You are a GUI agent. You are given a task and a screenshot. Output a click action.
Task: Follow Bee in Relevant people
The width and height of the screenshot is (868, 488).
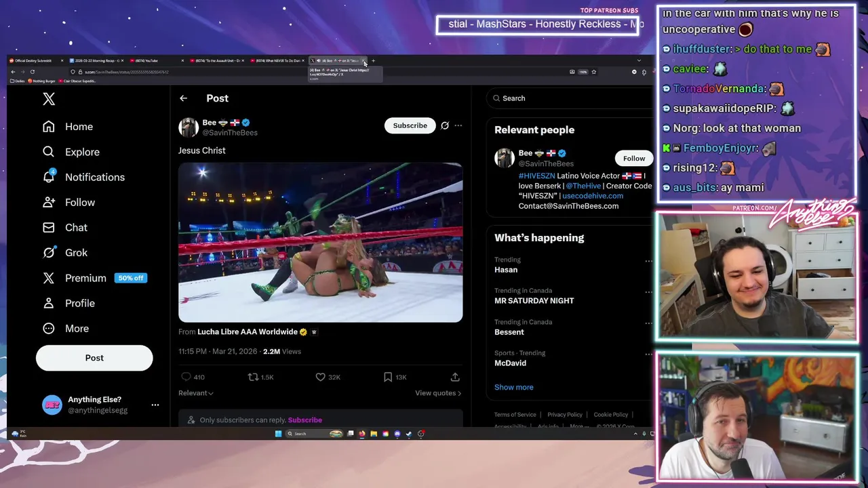click(x=634, y=159)
